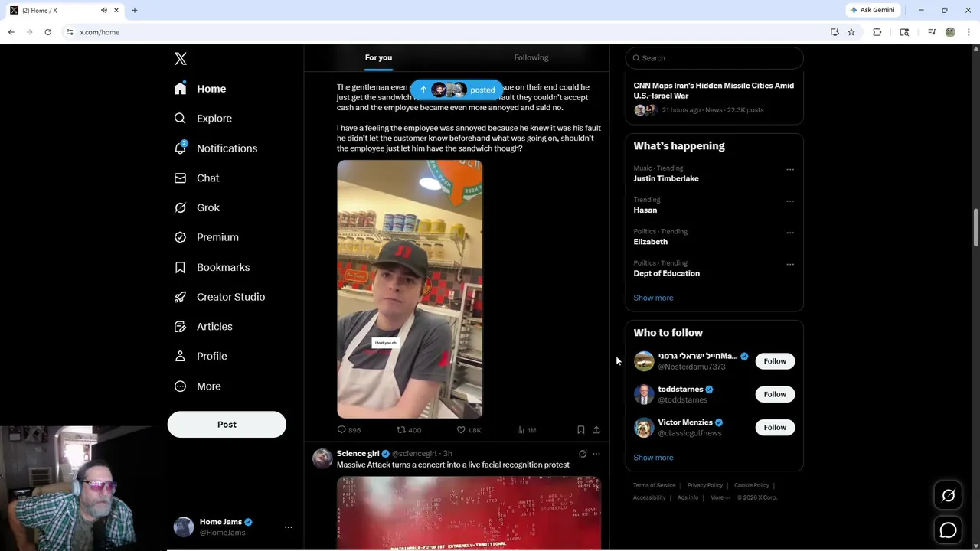The height and width of the screenshot is (551, 980).
Task: Show more in Who to follow
Action: pos(653,458)
